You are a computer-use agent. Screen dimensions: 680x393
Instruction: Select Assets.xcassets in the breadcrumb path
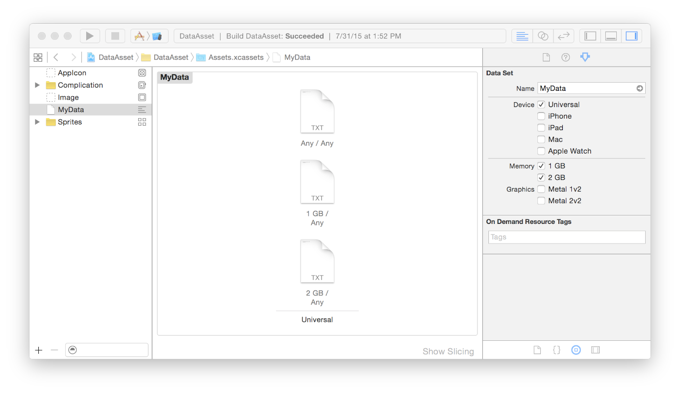(x=235, y=57)
